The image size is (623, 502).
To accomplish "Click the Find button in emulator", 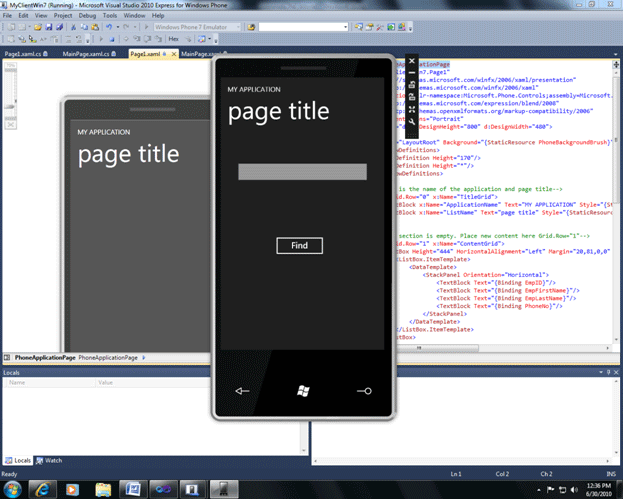I will tap(300, 246).
